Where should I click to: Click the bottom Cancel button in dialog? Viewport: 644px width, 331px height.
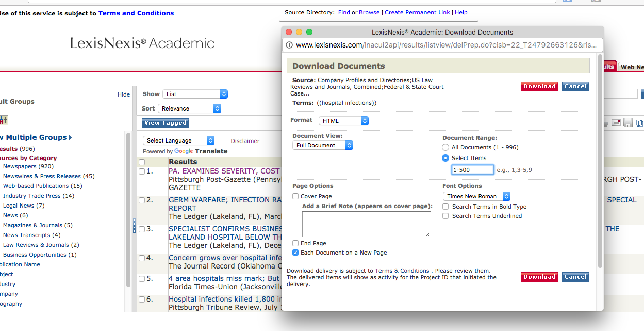(575, 277)
